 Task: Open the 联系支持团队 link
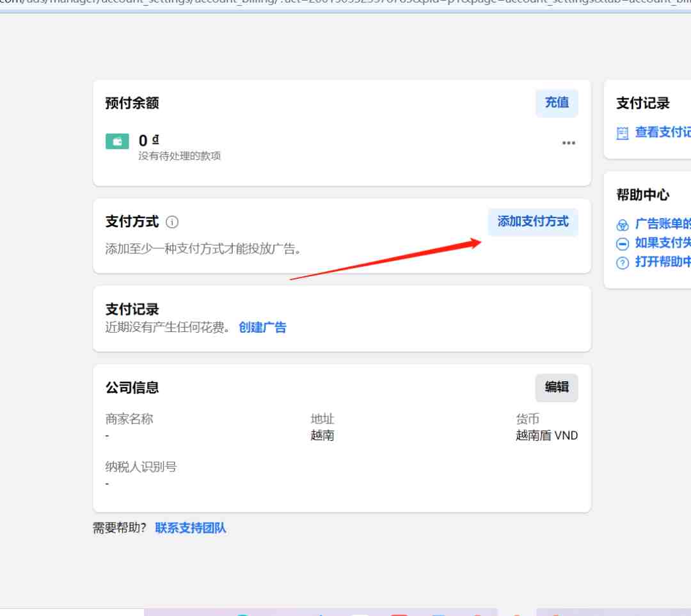(x=191, y=528)
